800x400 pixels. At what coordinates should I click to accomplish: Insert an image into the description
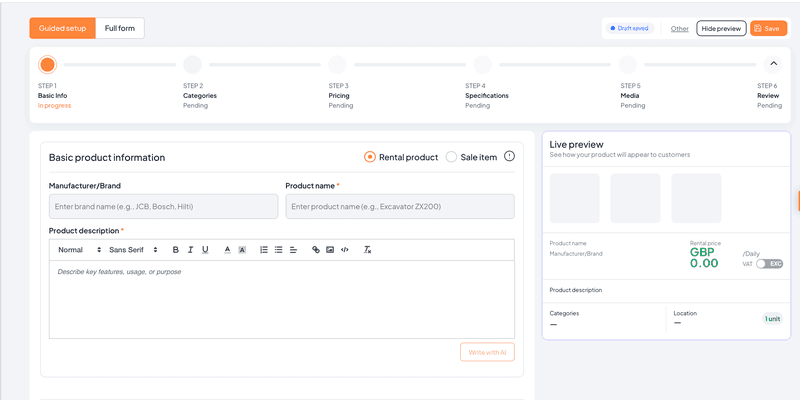(x=330, y=250)
